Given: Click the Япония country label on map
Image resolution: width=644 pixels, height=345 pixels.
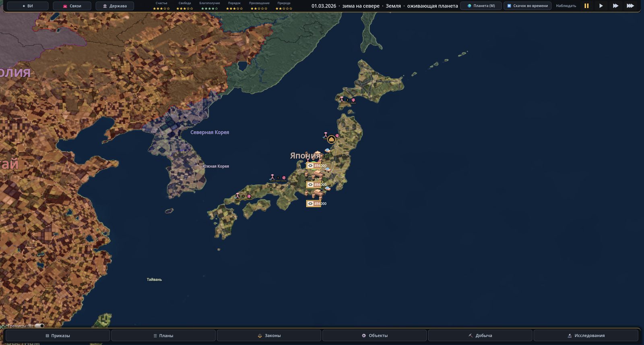Looking at the screenshot, I should pyautogui.click(x=305, y=156).
